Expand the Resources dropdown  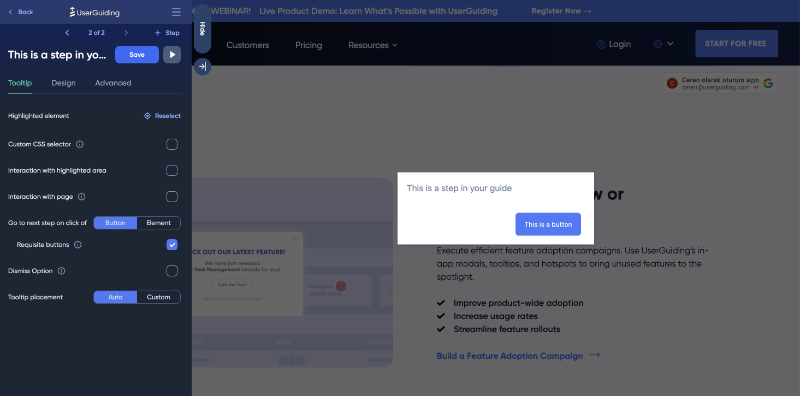[372, 45]
